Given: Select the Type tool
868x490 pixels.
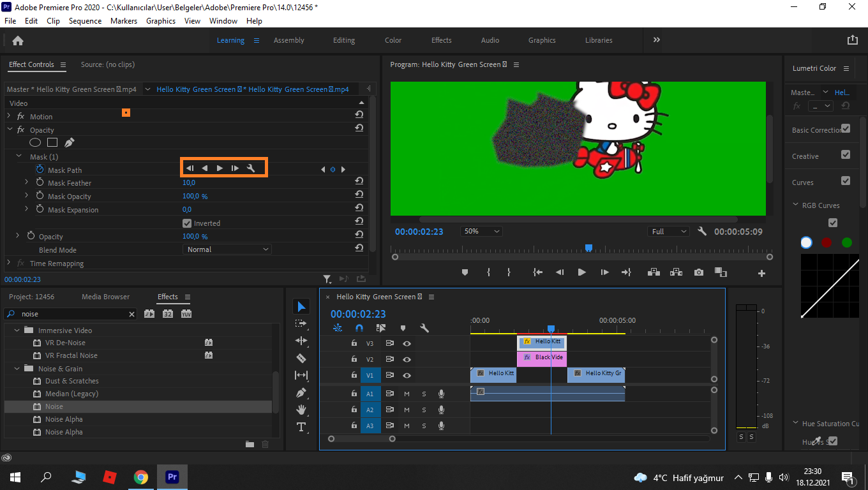Looking at the screenshot, I should (301, 427).
